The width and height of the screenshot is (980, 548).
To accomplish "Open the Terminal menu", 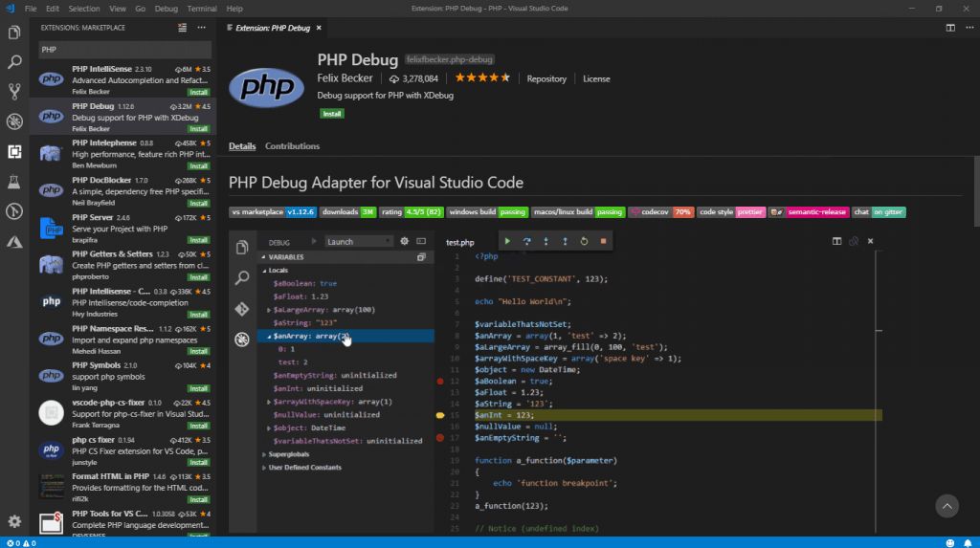I will (x=202, y=8).
